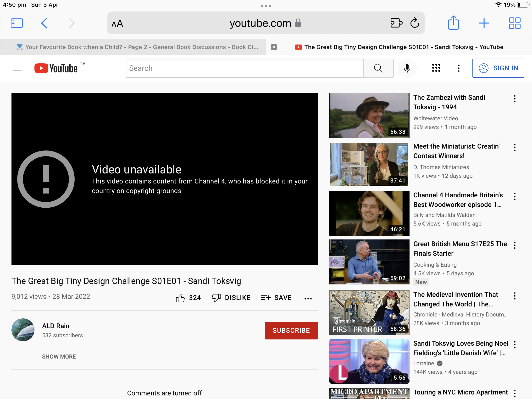Expand description with Show More
This screenshot has width=532, height=399.
pyautogui.click(x=59, y=356)
